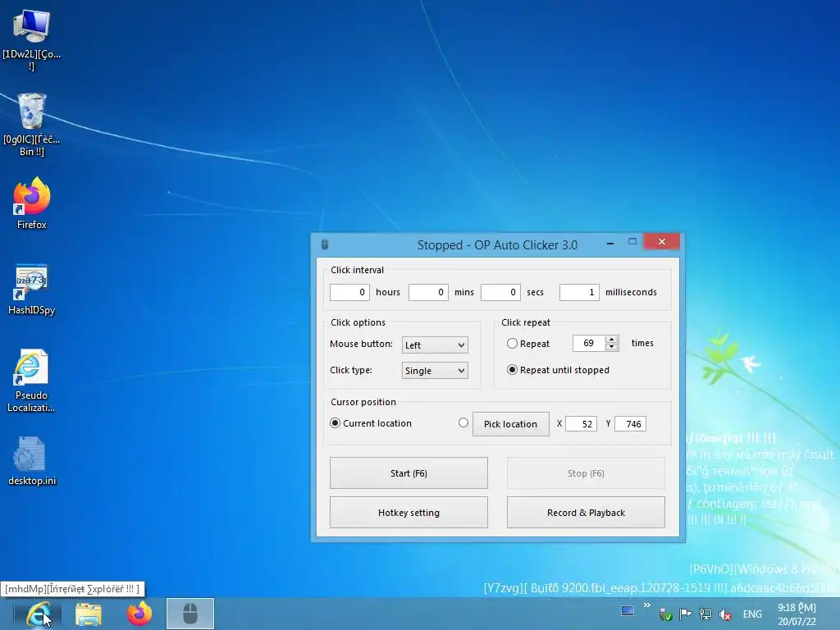Click the hours input field
Screen dimensions: 840x630
(349, 292)
